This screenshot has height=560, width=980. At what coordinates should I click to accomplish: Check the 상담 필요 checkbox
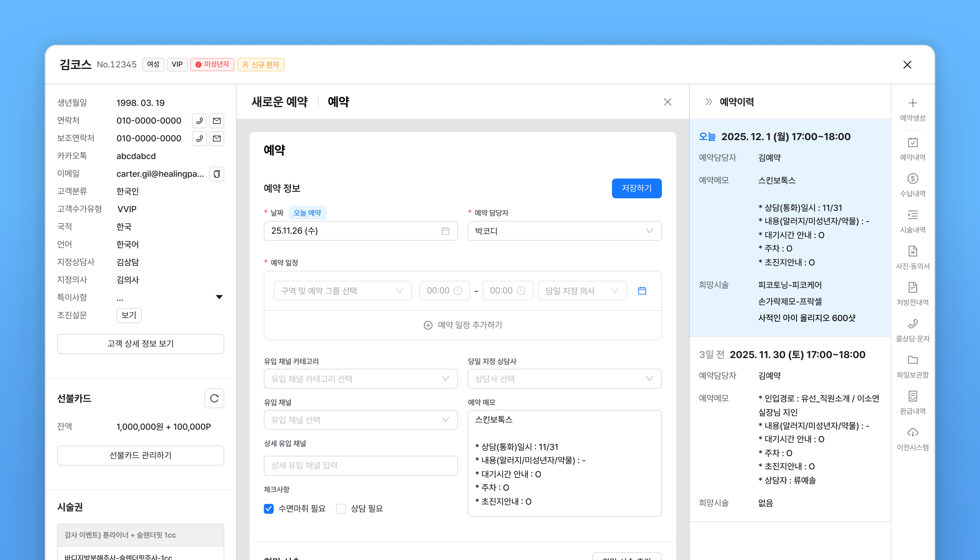click(341, 509)
